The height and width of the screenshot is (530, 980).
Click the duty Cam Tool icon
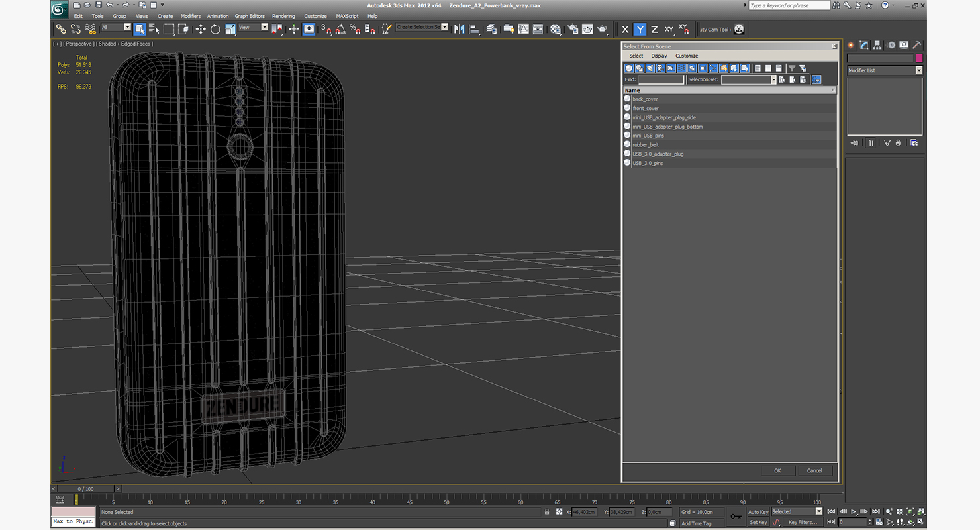click(739, 29)
